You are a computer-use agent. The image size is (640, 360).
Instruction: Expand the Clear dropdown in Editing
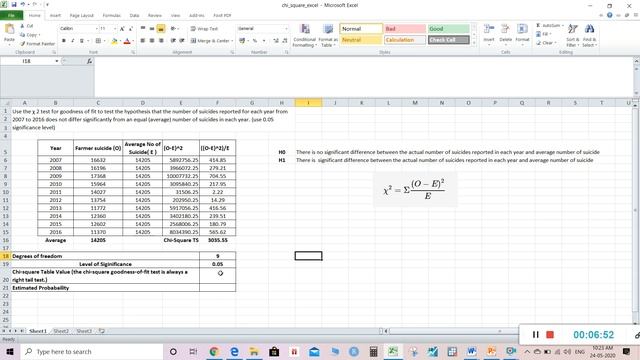pos(556,42)
